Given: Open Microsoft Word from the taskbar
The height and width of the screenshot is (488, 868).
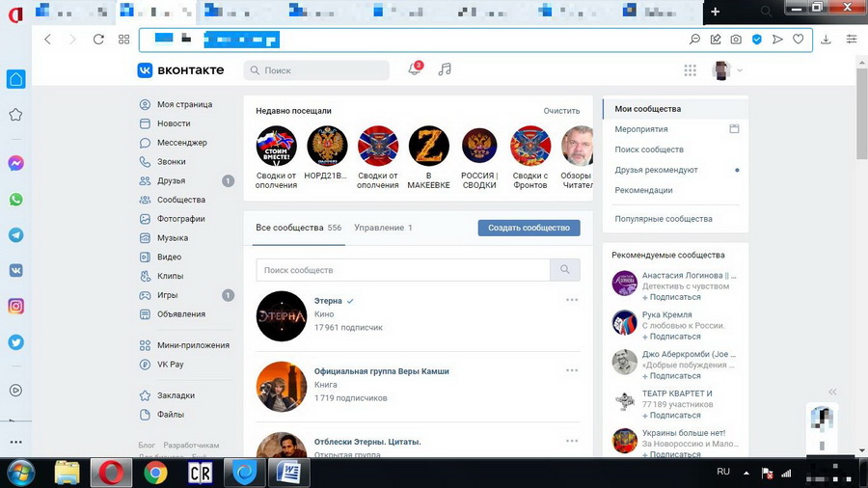Looking at the screenshot, I should [289, 473].
